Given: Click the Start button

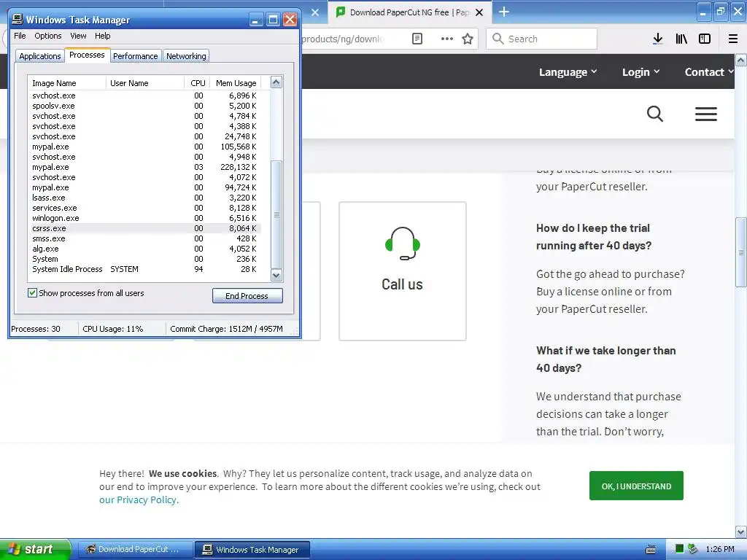Looking at the screenshot, I should coord(35,549).
